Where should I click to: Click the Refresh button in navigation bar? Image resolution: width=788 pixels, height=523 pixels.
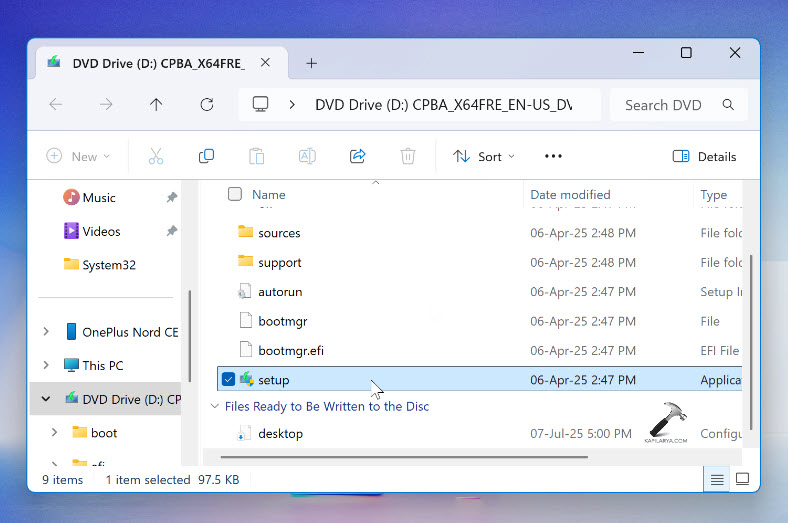207,104
